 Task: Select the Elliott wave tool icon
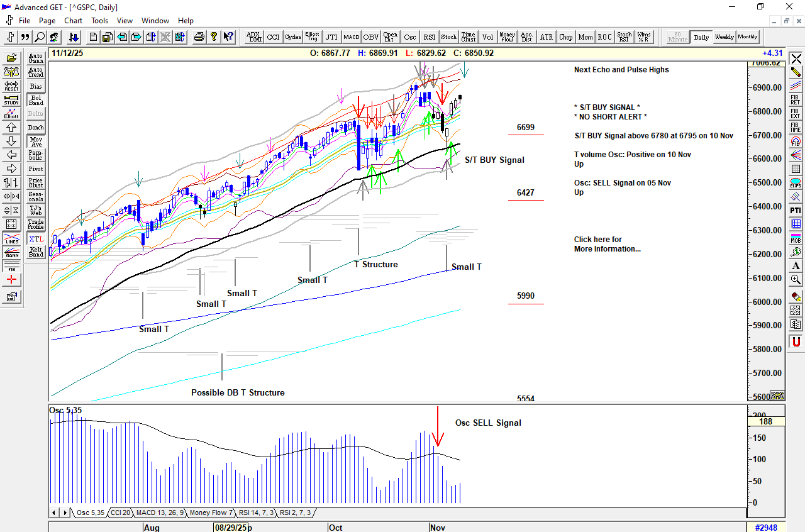click(11, 114)
